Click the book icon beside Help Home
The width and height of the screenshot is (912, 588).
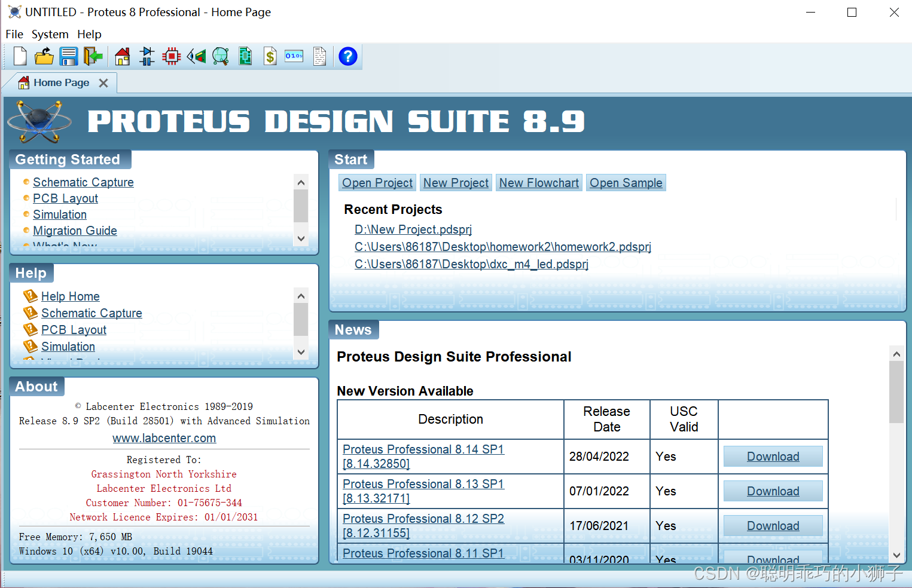click(30, 296)
